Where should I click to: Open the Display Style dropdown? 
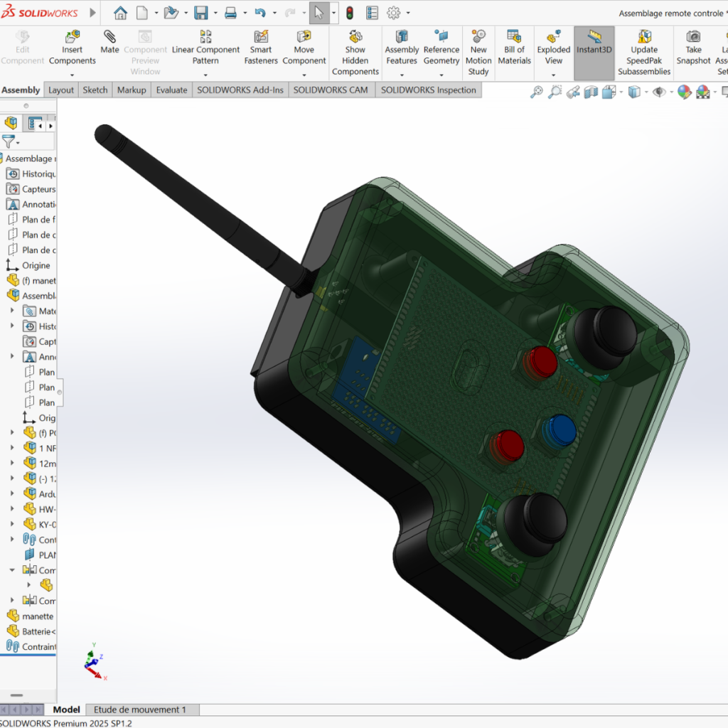coord(646,92)
